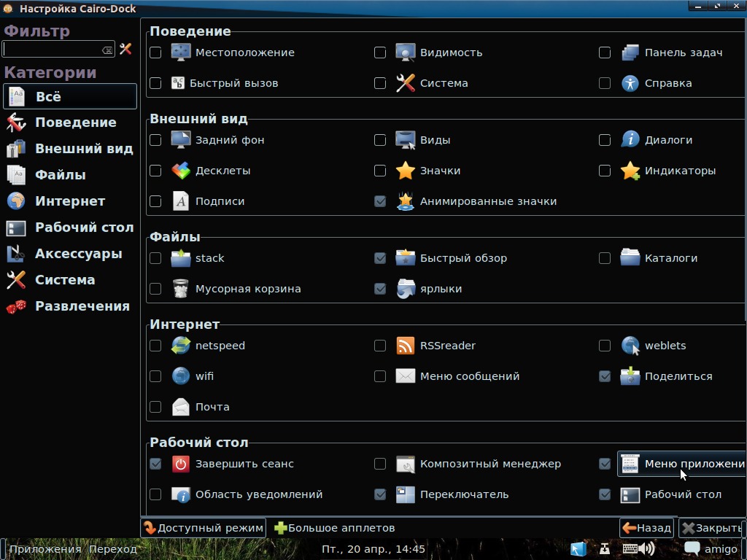Viewport: 747px width, 560px height.
Task: Open the Диалоги info icon
Action: pyautogui.click(x=630, y=140)
